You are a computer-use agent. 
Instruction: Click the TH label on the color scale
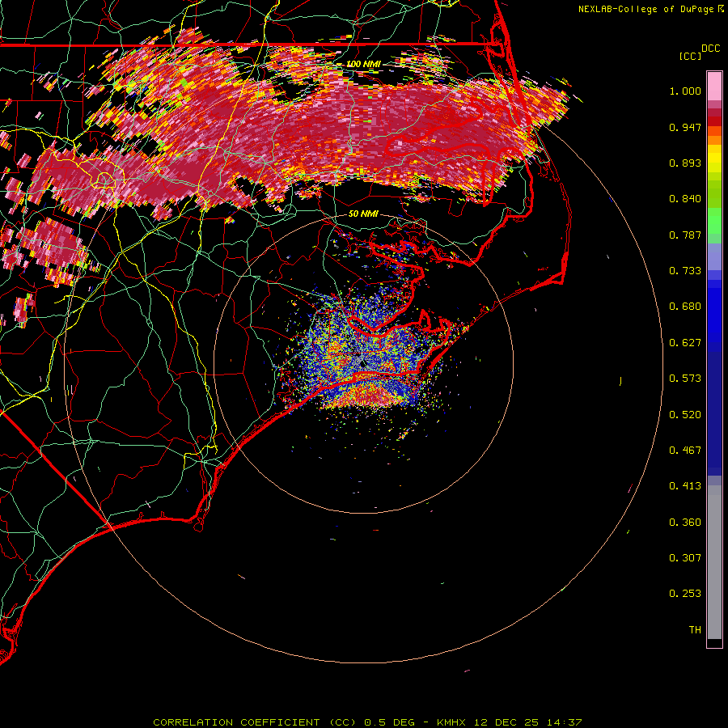click(x=695, y=630)
